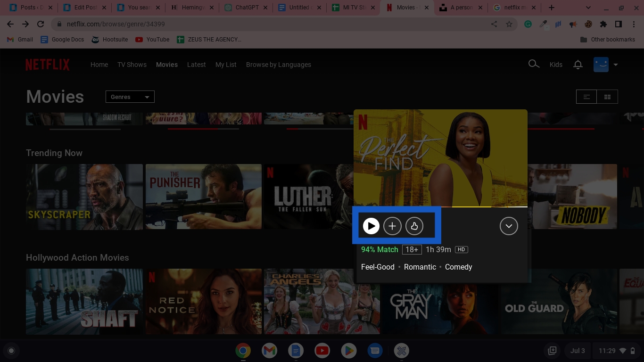Switch to Kids profile
This screenshot has width=644, height=362.
556,65
